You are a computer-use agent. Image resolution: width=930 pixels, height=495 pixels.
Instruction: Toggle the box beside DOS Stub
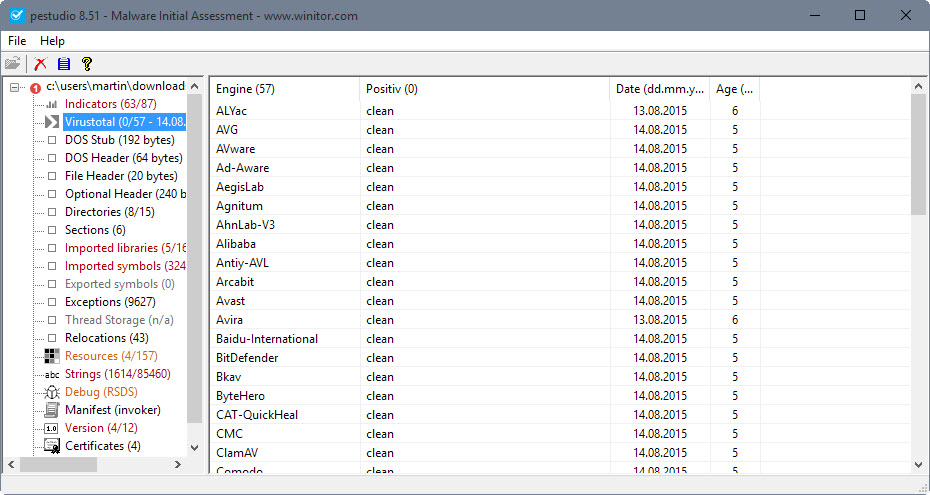point(52,140)
